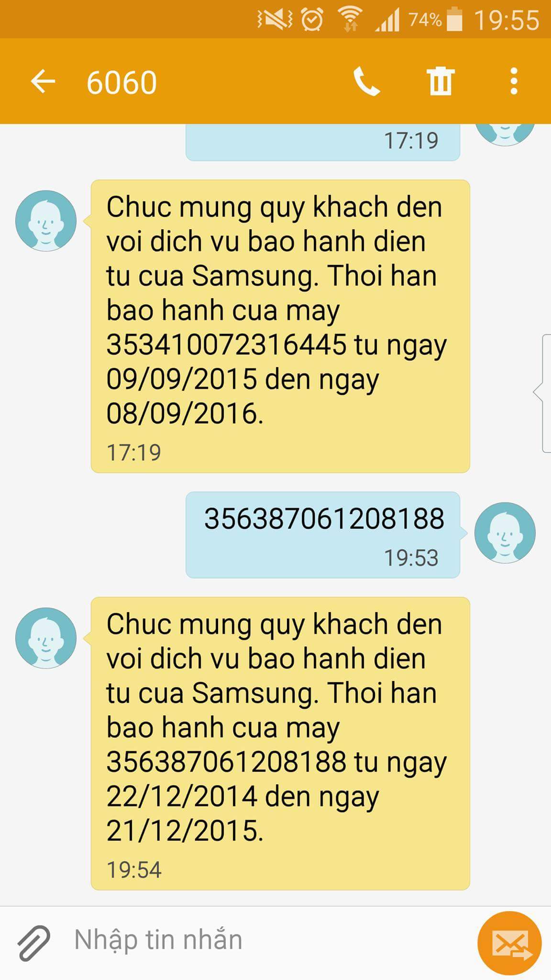Open sender avatar beside the 17:19 warranty message
The width and height of the screenshot is (551, 980).
pos(46,221)
